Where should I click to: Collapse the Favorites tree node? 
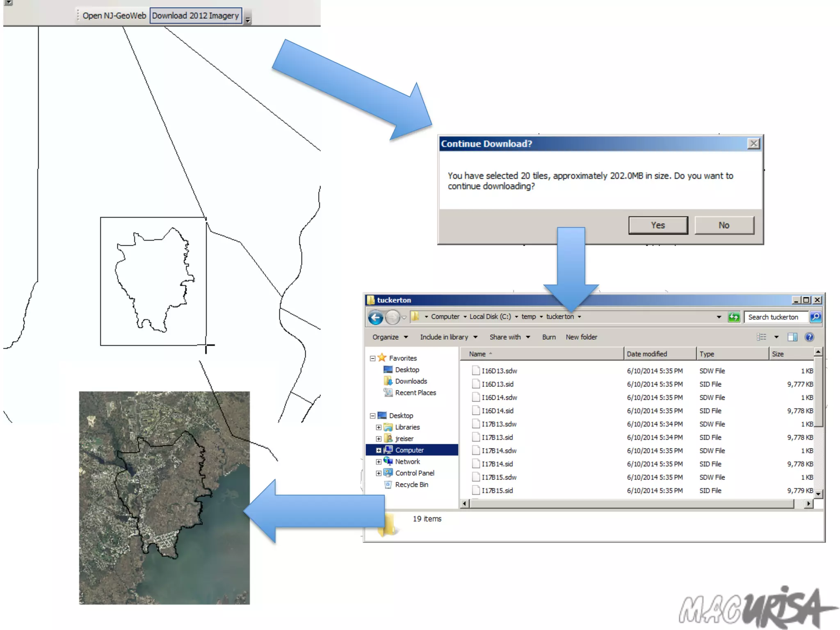coord(372,358)
